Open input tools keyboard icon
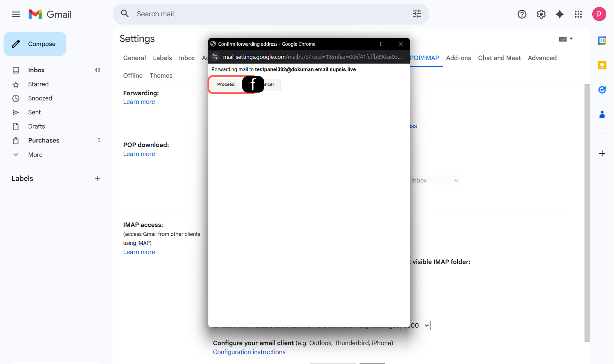Viewport: 614px width, 364px height. [x=563, y=39]
